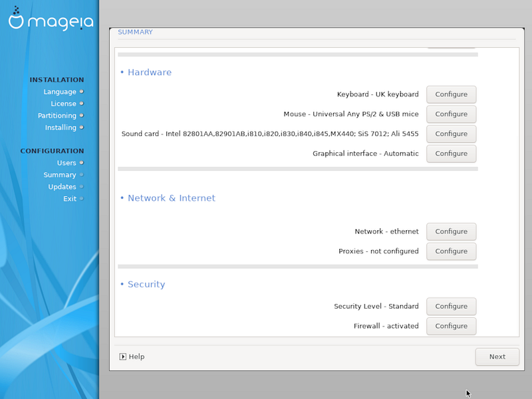Click the Updates step bullet indicator
Image resolution: width=532 pixels, height=399 pixels.
pyautogui.click(x=81, y=187)
